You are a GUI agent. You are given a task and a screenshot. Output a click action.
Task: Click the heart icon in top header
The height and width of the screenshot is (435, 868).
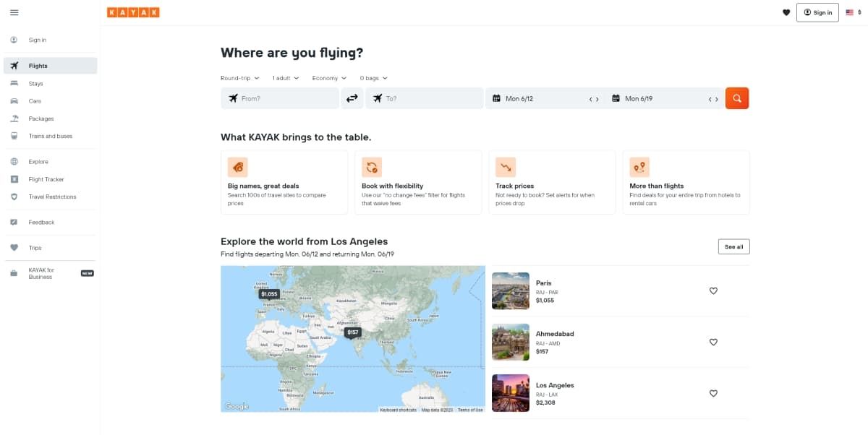click(786, 12)
